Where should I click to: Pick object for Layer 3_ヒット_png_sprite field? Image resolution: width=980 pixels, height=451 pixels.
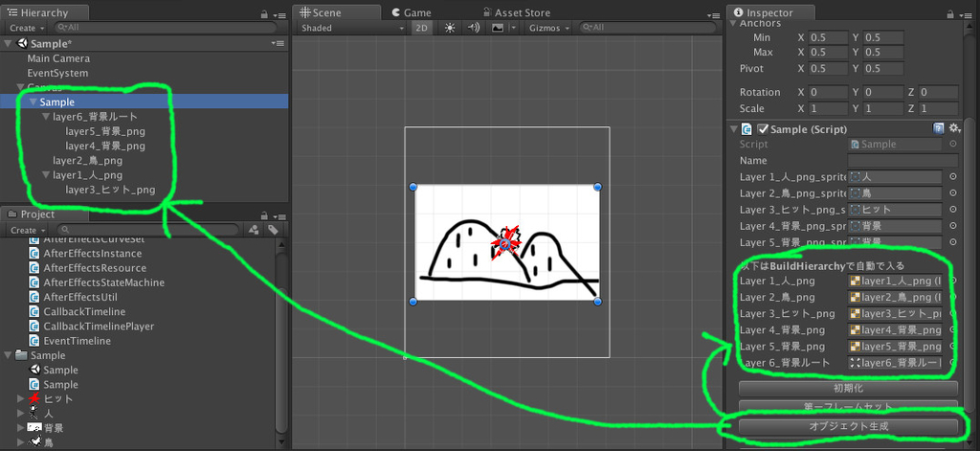953,210
